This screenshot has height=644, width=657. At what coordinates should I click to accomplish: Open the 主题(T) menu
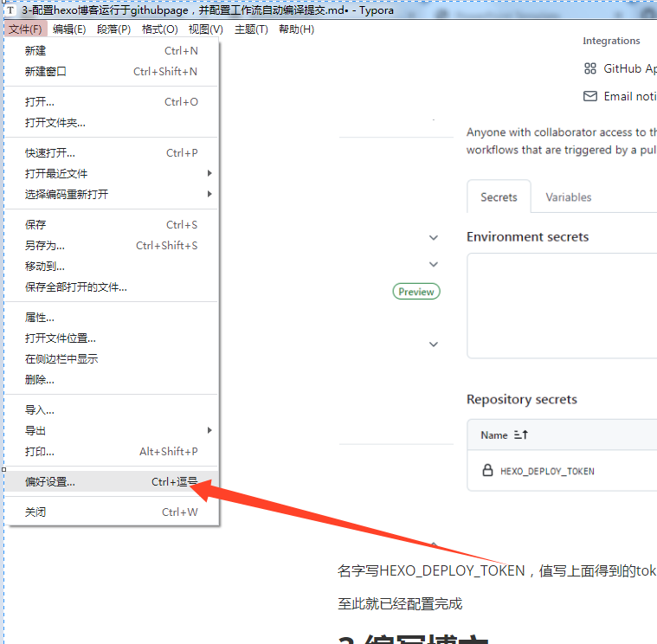click(251, 29)
